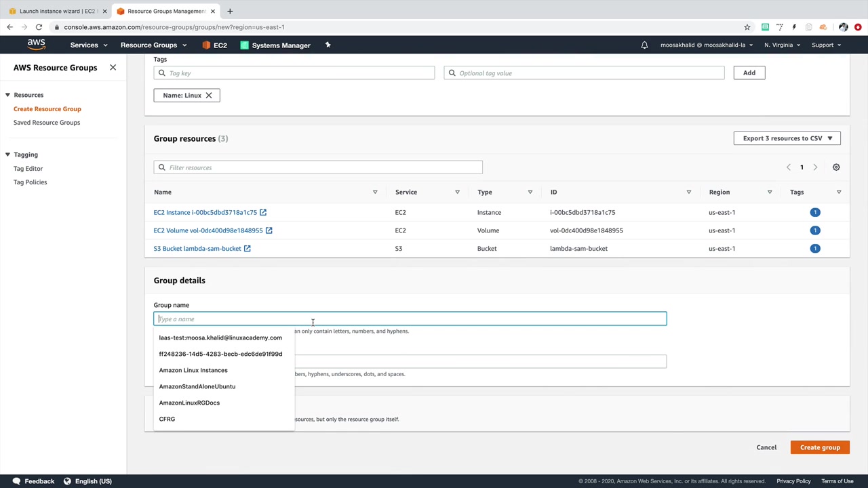This screenshot has width=868, height=488.
Task: Click the Add tag button
Action: click(749, 73)
